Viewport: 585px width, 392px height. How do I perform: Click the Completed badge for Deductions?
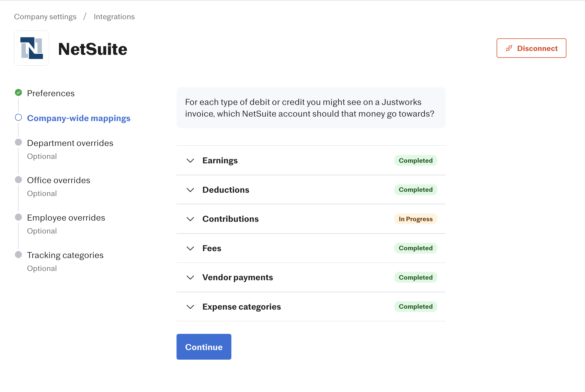tap(416, 190)
